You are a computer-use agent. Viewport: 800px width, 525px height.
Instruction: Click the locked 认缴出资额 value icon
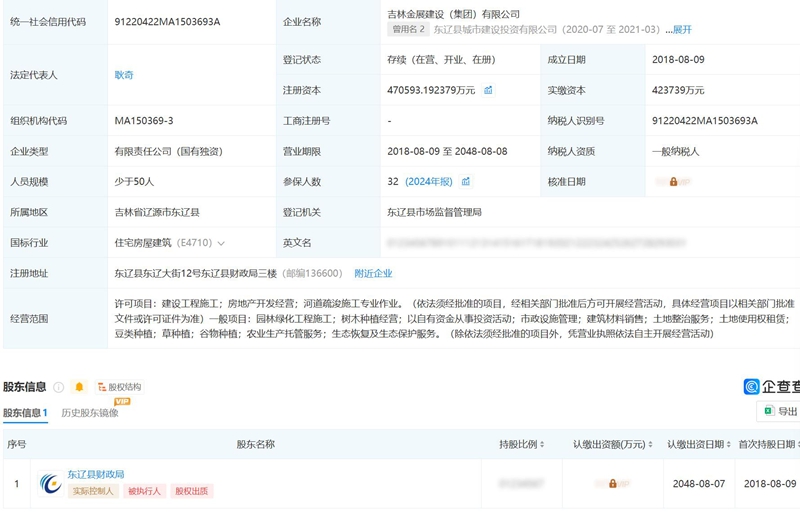[611, 483]
